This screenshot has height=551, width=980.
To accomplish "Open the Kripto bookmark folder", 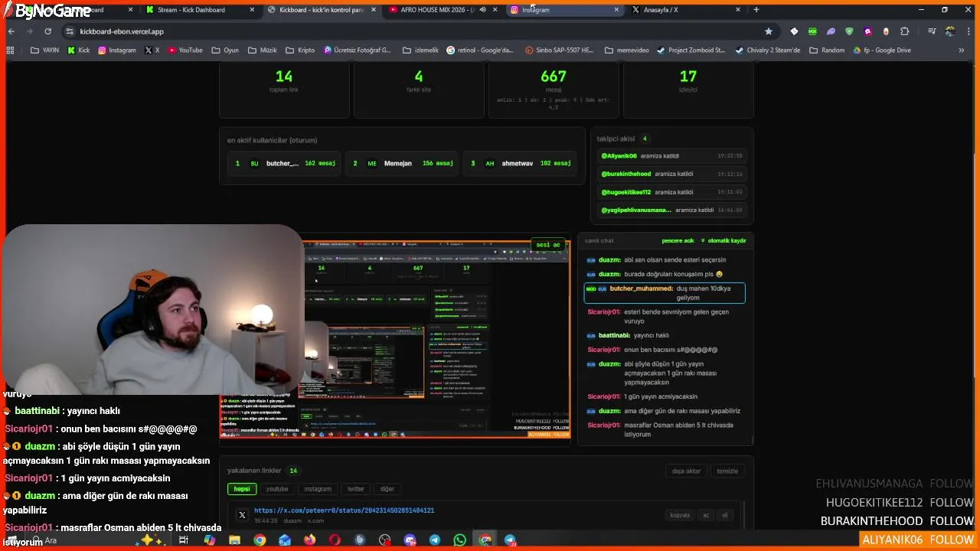I will [x=300, y=51].
